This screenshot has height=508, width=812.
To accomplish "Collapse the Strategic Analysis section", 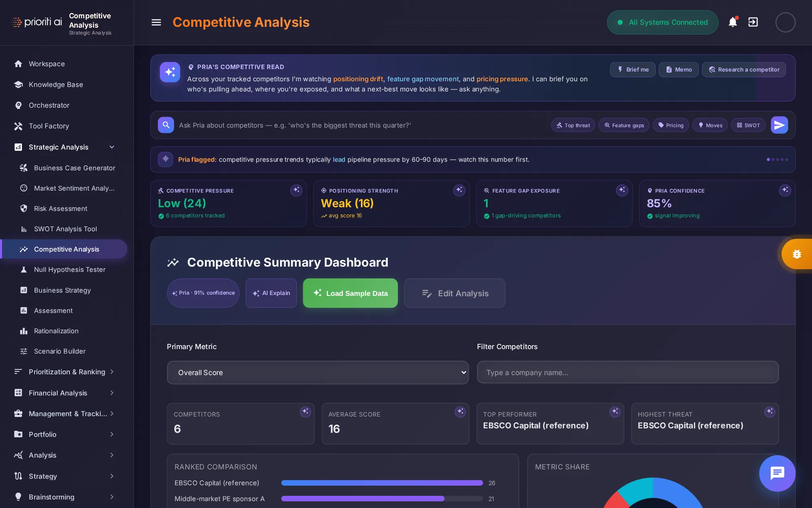I will tap(112, 147).
